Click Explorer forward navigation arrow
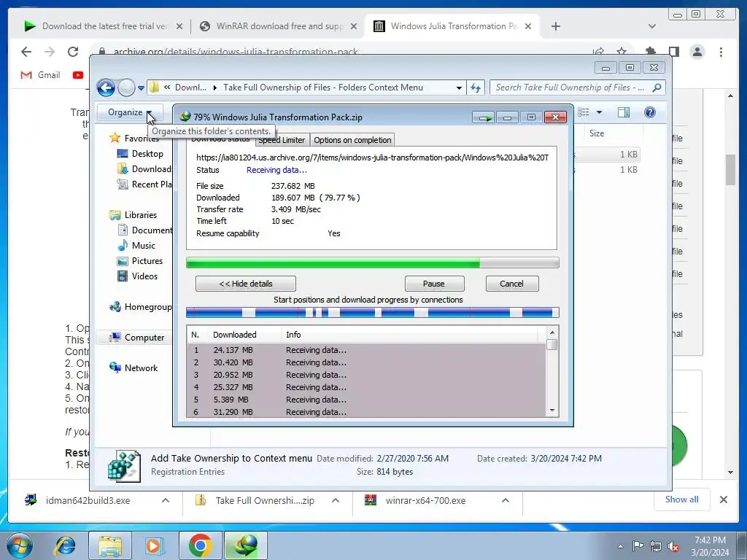747x560 pixels. [x=126, y=87]
